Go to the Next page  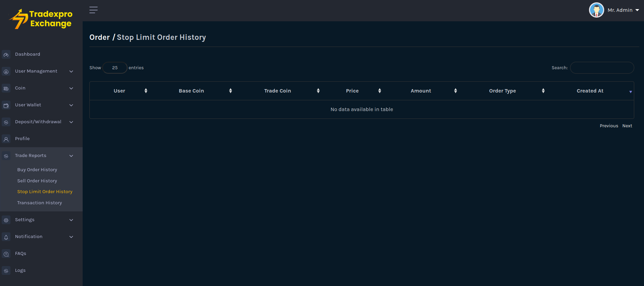pos(627,126)
